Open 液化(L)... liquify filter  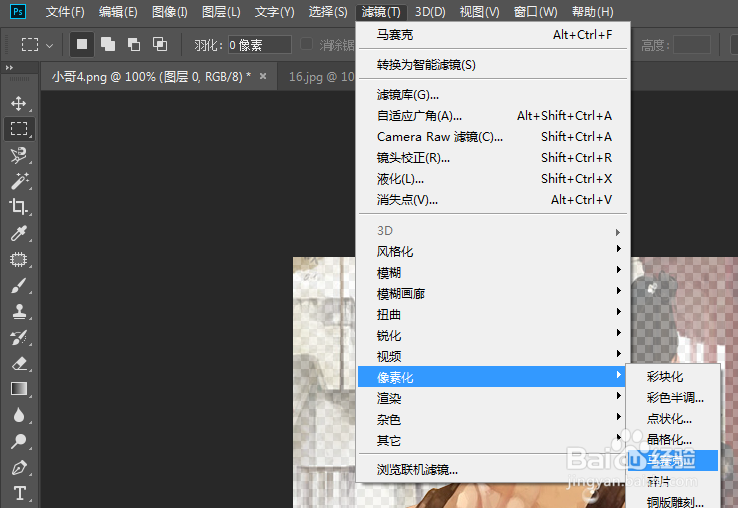click(493, 179)
